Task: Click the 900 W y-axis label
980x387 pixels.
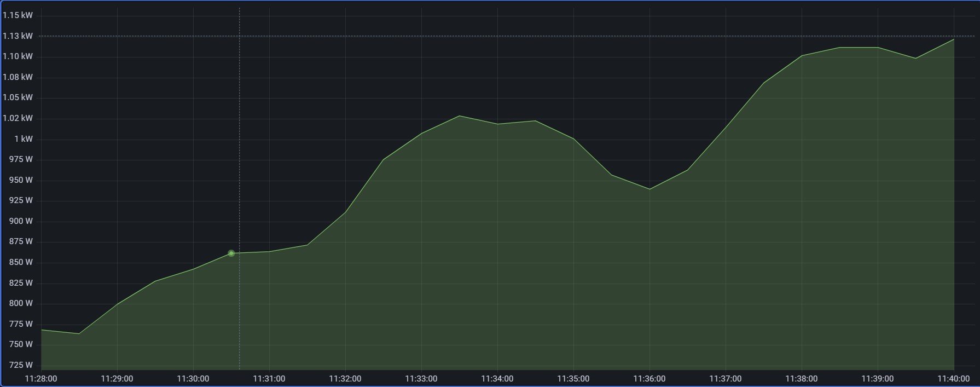Action: pyautogui.click(x=21, y=221)
